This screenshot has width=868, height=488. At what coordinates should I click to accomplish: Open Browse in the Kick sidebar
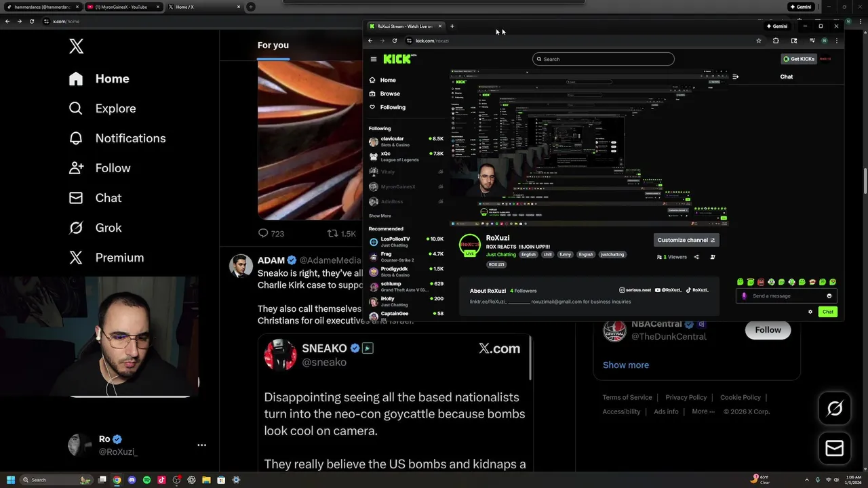pos(384,94)
